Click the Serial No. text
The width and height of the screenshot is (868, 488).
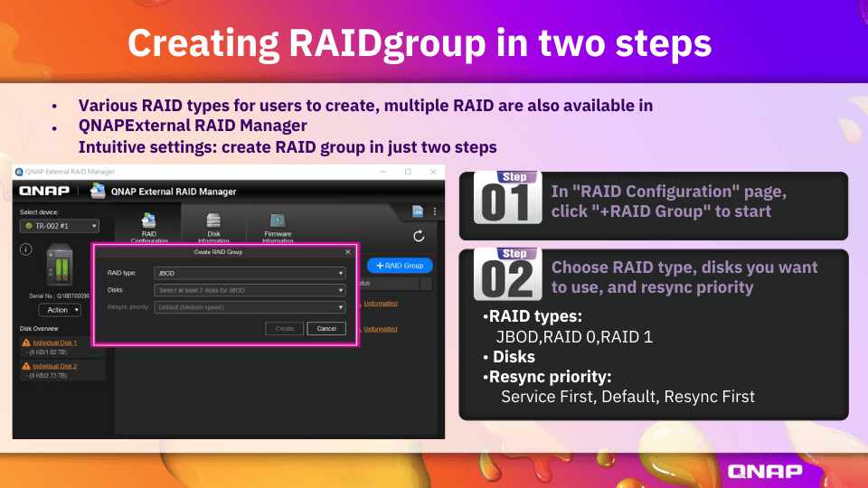[x=60, y=296]
